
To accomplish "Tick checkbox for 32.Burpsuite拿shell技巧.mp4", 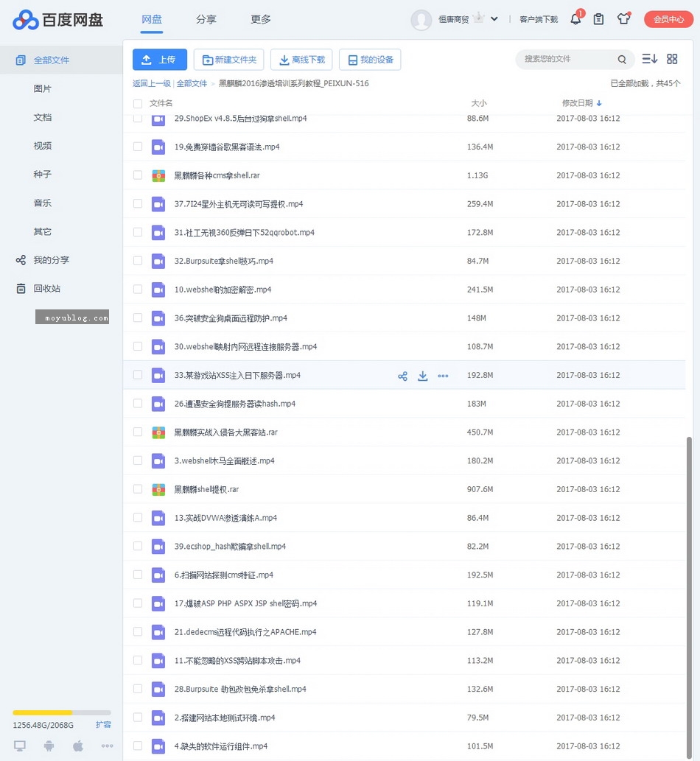I will pos(138,261).
